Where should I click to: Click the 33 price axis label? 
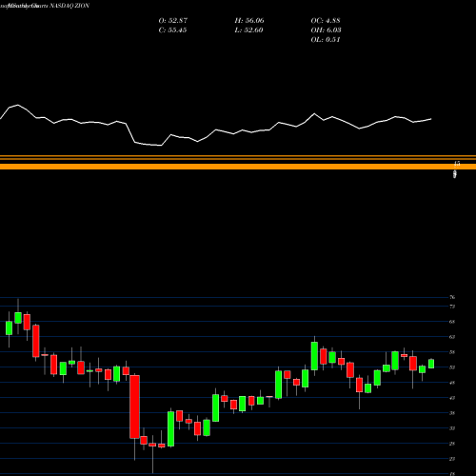point(452,428)
